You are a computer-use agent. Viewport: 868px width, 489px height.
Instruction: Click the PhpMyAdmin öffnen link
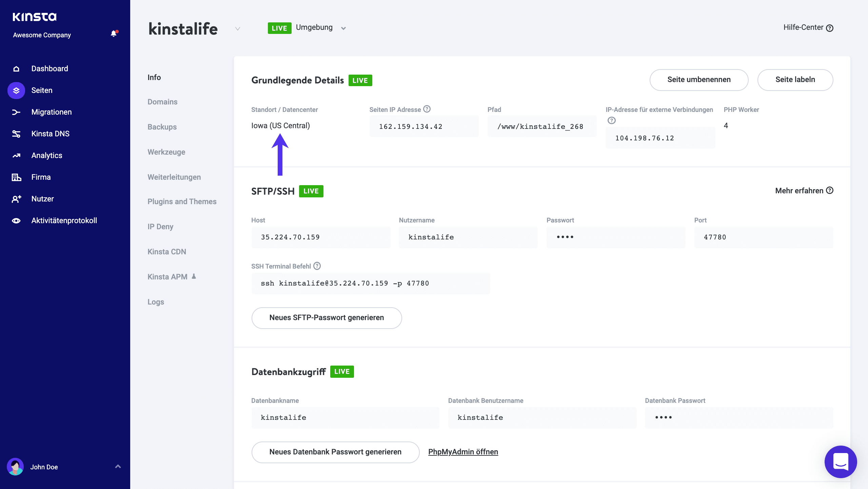463,451
